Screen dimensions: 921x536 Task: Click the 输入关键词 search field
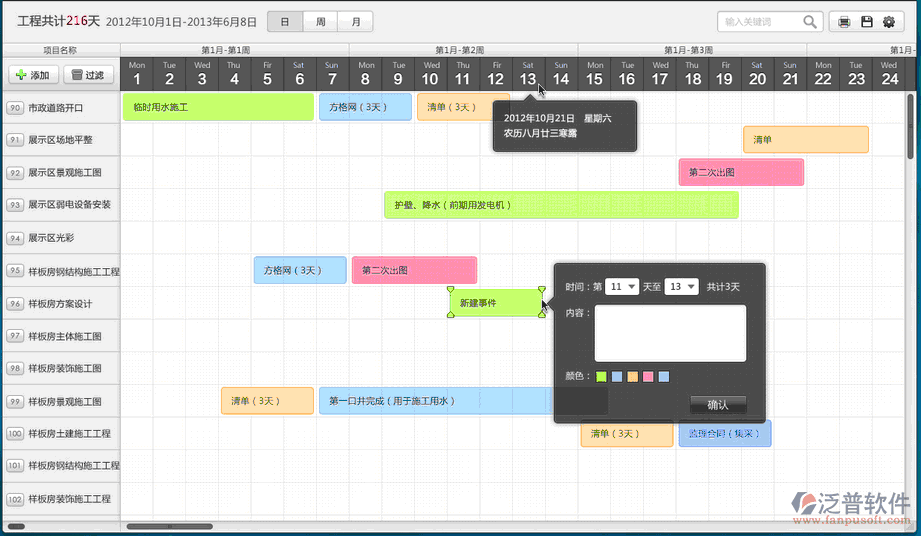pos(758,22)
